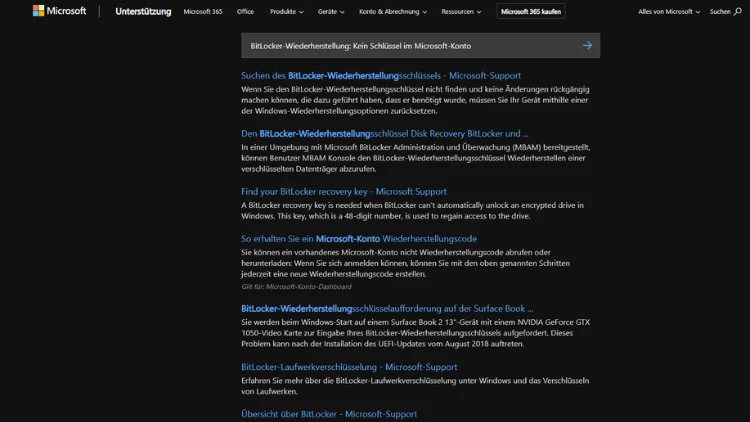Open Suchen des BitLocker-Wiederherstellungsschlüssels result

tap(381, 76)
